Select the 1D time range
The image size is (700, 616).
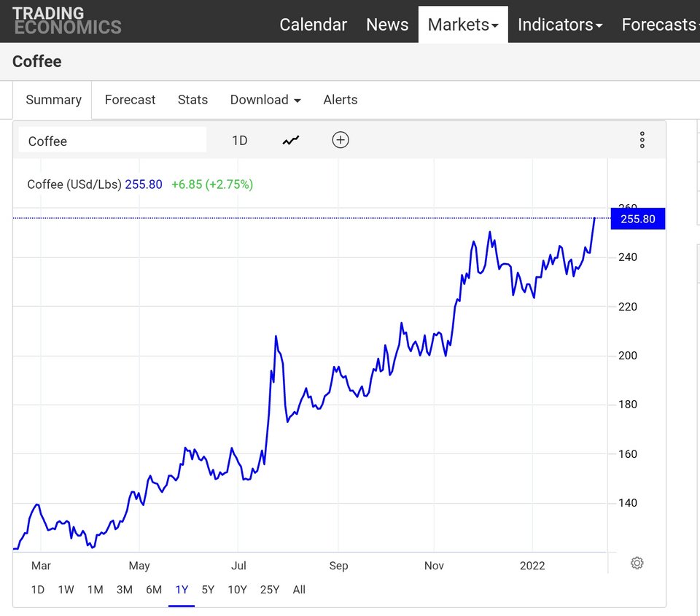pyautogui.click(x=37, y=590)
